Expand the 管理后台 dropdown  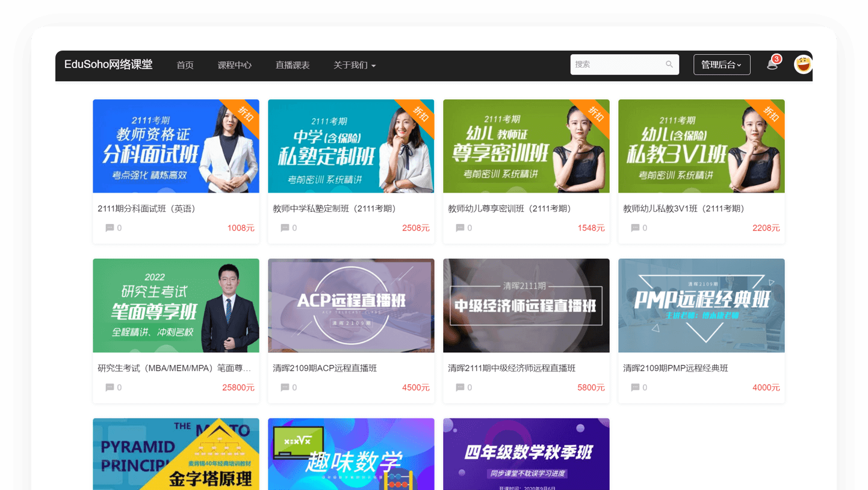coord(722,64)
